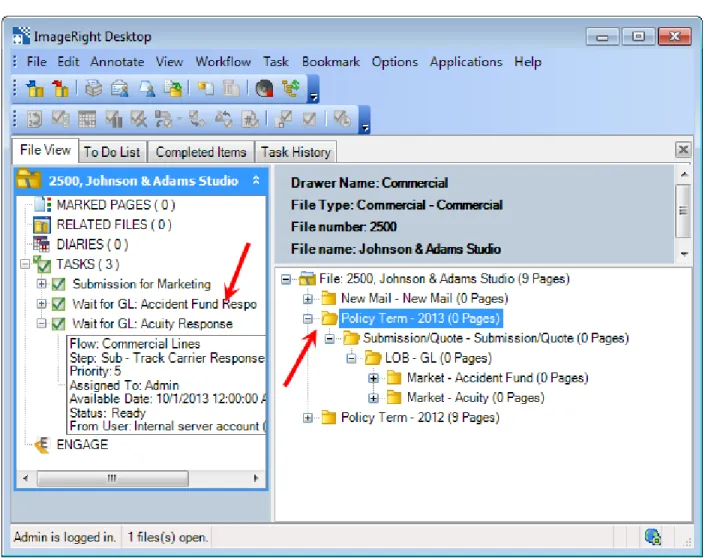Open the Annotate menu
This screenshot has width=705, height=558.
click(117, 62)
